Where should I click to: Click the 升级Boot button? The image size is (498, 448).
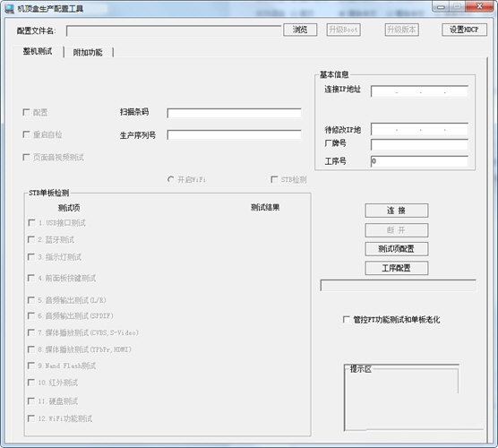(343, 30)
